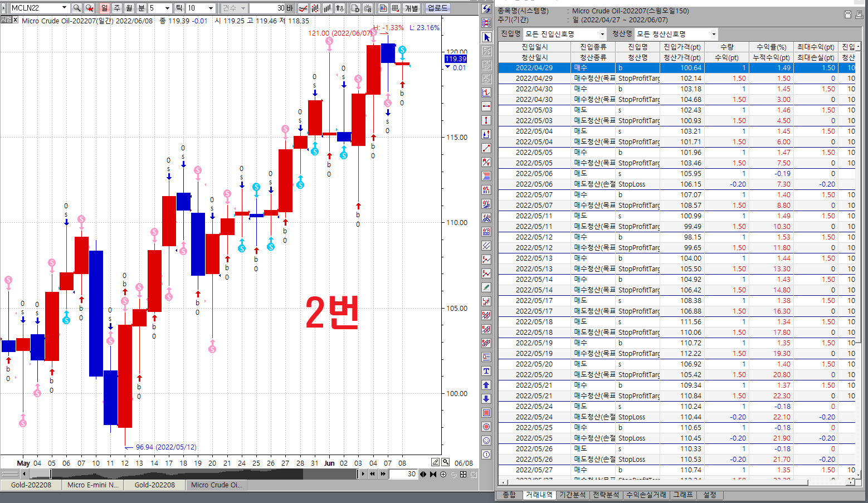This screenshot has width=868, height=503.
Task: Open the MCLN22 symbol dropdown
Action: click(64, 8)
